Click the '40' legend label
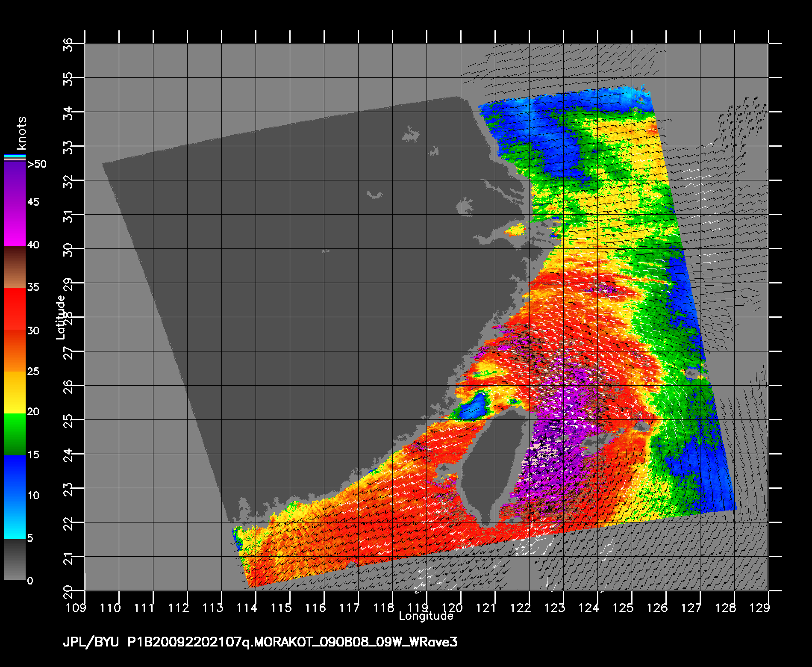The height and width of the screenshot is (667, 812). (x=33, y=245)
